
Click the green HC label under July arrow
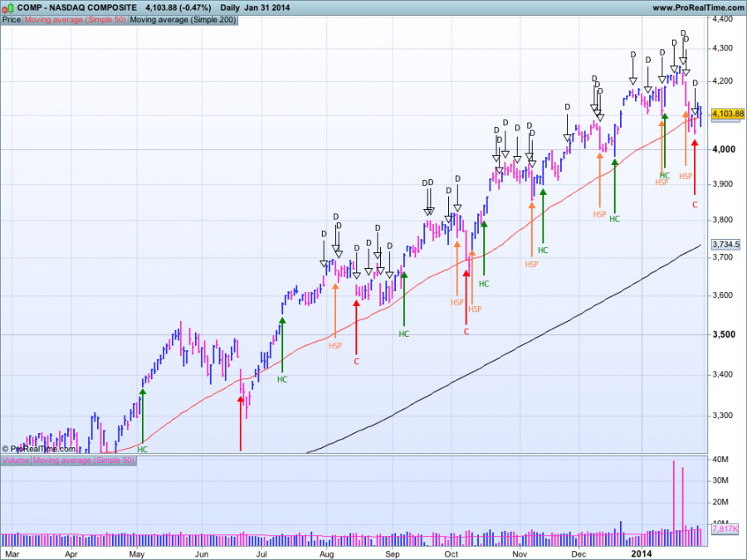pos(282,379)
